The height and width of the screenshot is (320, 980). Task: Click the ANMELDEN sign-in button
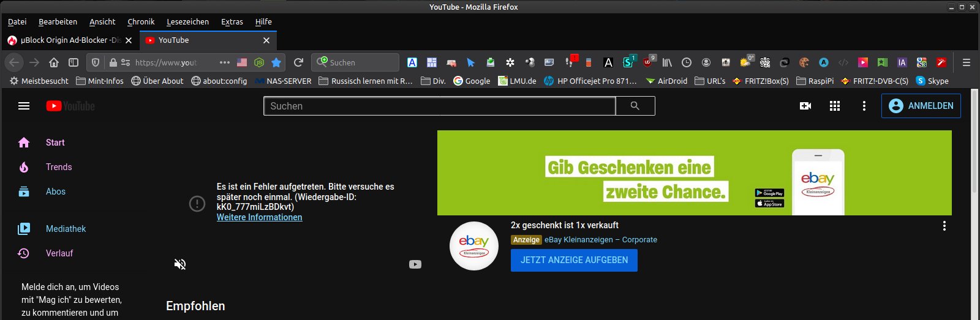point(921,106)
